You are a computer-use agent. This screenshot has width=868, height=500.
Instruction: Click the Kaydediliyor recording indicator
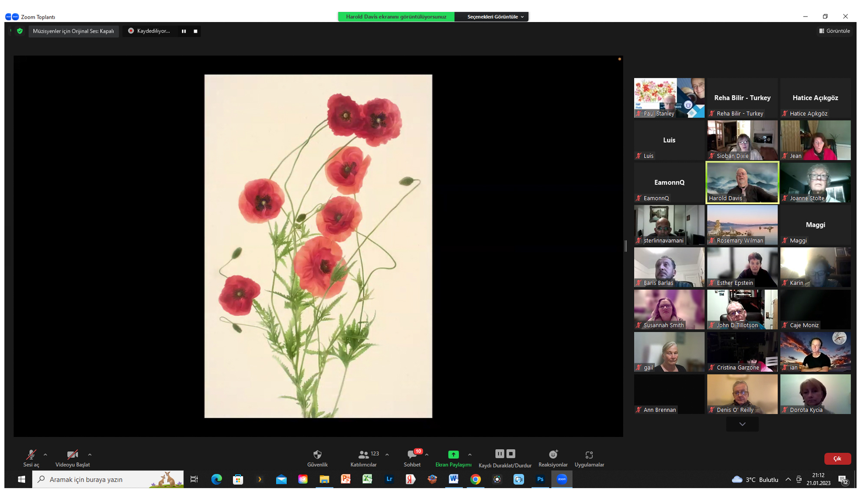[149, 31]
